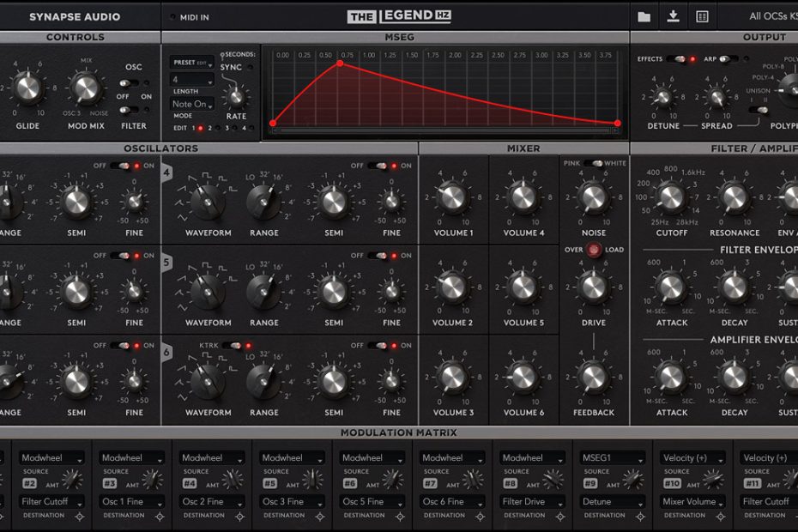Click the crosshair icon under Detune destination

(639, 517)
